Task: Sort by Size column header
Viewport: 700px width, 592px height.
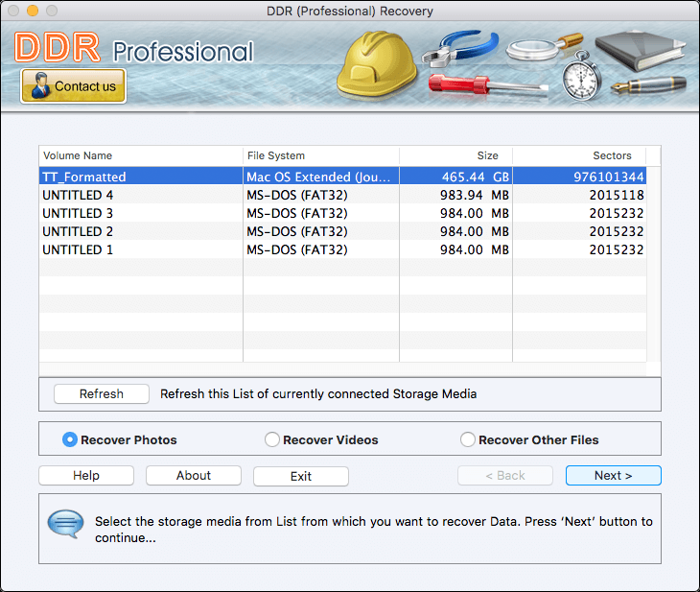Action: coord(455,155)
